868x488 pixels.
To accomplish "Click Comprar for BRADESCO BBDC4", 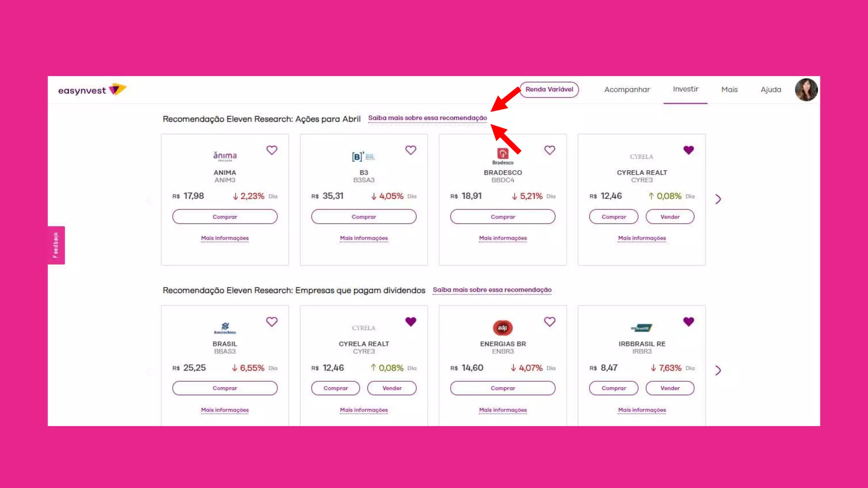I will pos(502,216).
